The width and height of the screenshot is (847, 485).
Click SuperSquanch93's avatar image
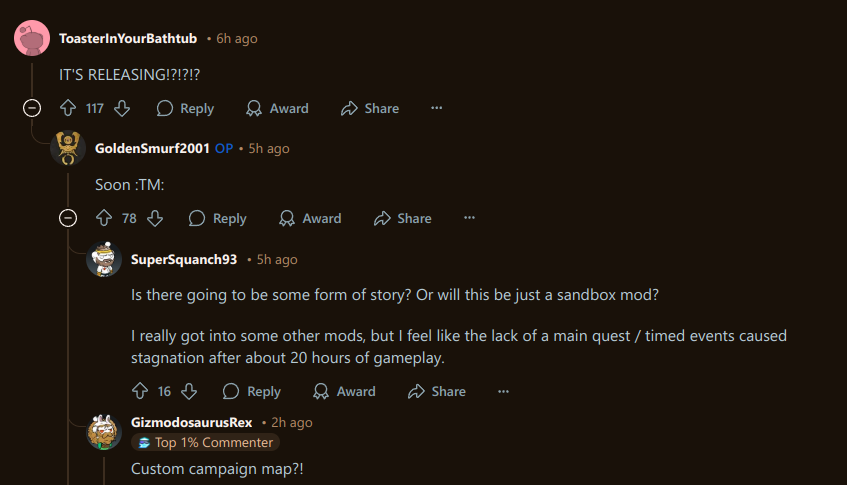coord(104,260)
